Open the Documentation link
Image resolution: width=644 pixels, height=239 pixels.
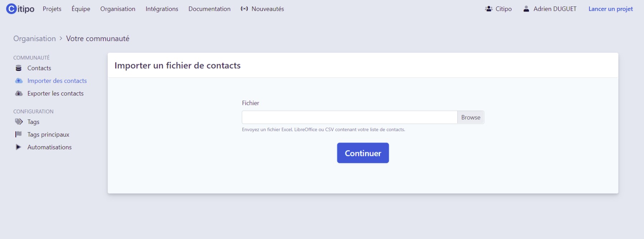(209, 9)
